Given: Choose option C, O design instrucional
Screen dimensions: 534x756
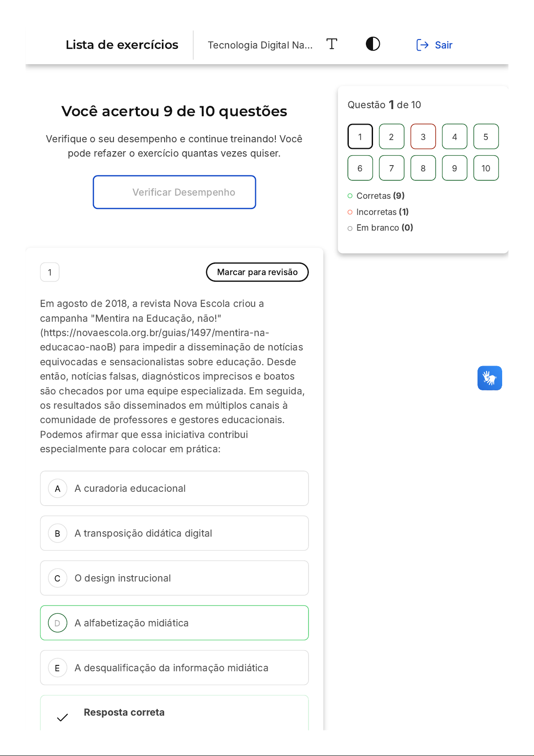Looking at the screenshot, I should click(174, 578).
